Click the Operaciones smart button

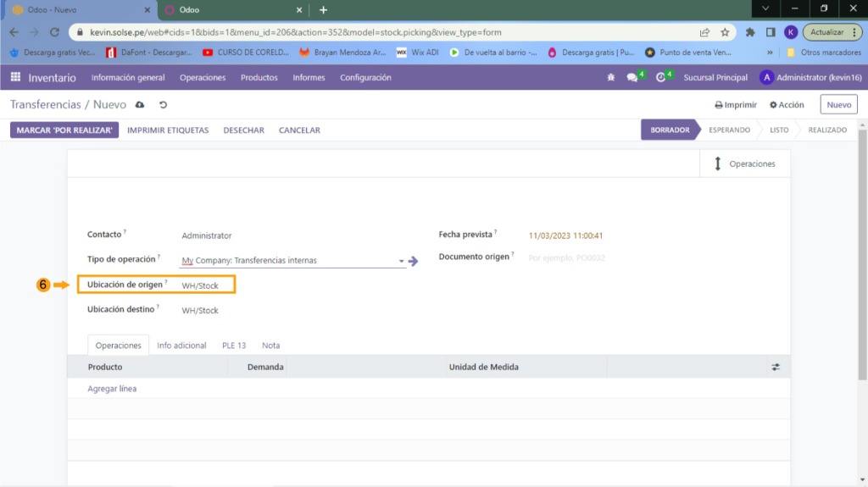743,163
